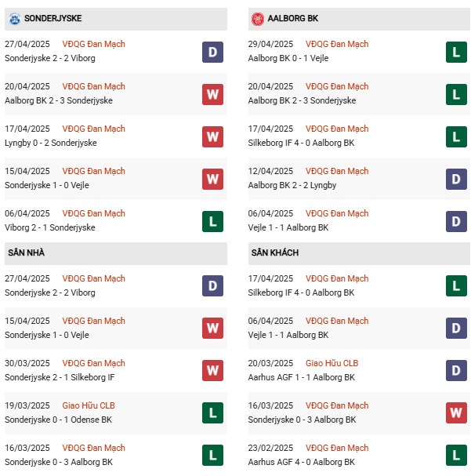Click the L badge for Aarhus AGF 4-0 Aalborg BK
The width and height of the screenshot is (471, 476).
coord(456,456)
